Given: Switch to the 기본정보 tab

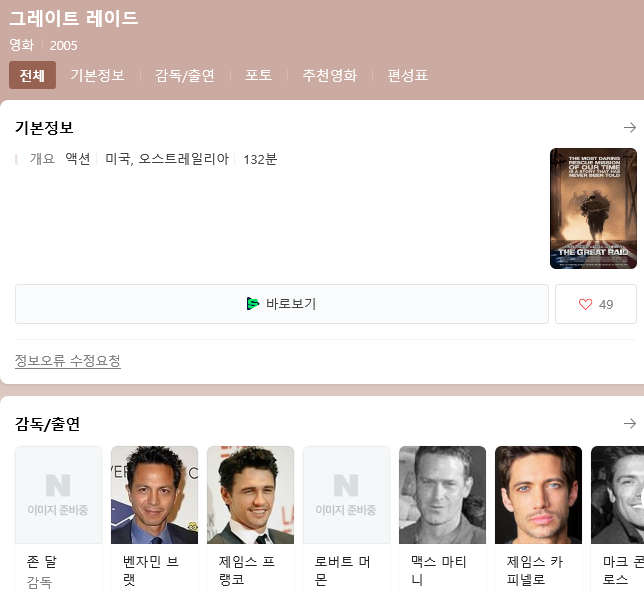Looking at the screenshot, I should click(x=97, y=75).
